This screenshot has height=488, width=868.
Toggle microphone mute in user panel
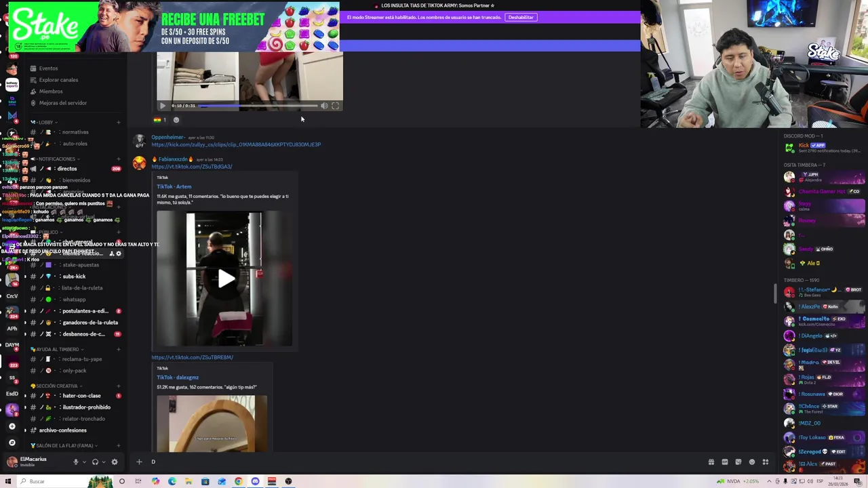[x=75, y=462]
